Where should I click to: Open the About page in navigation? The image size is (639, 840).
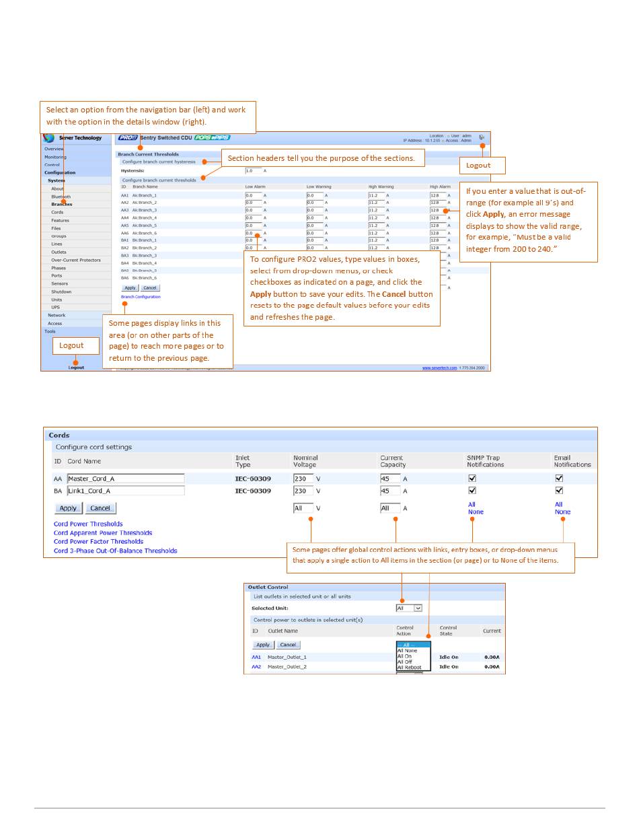click(57, 188)
